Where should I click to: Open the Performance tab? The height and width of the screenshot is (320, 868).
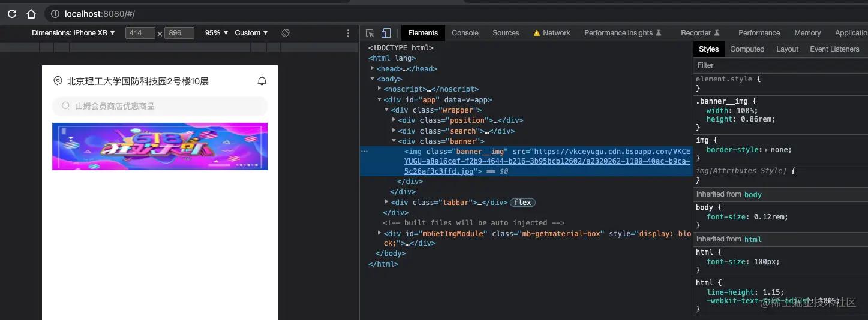point(759,33)
